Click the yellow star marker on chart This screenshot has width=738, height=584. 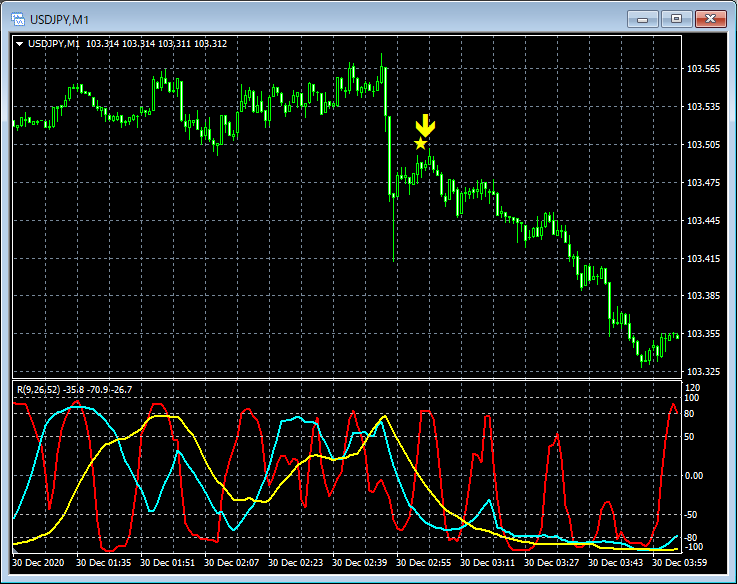coord(420,144)
